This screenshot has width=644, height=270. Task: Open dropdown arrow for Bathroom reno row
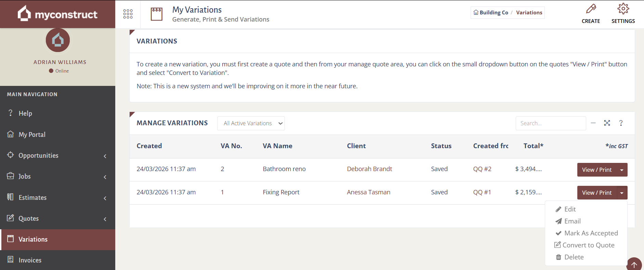coord(622,170)
